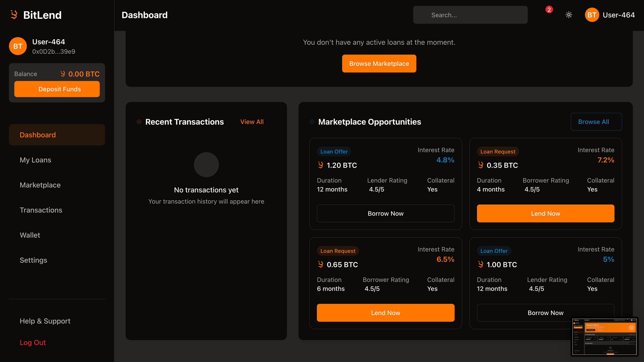Click the bitcoin icon beside 0.00 BTC balance

63,74
